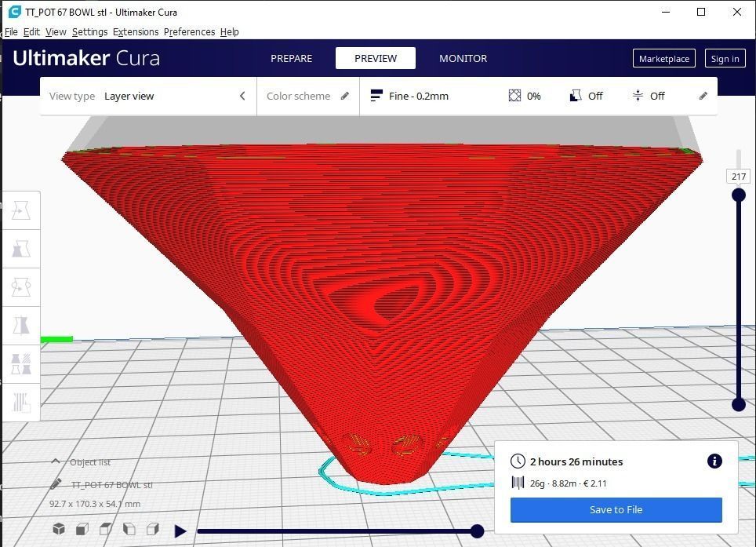Open the Preferences menu
Image resolution: width=756 pixels, height=547 pixels.
pyautogui.click(x=190, y=32)
